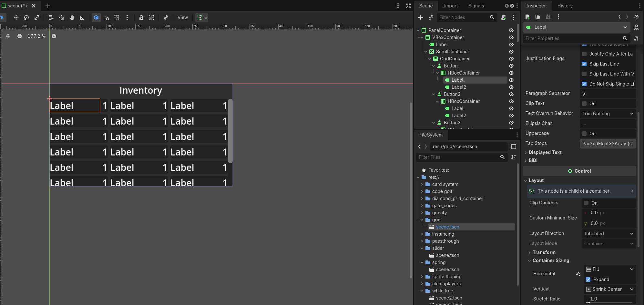Choose the Pan mode hand tool
This screenshot has height=305, width=644.
click(x=72, y=17)
